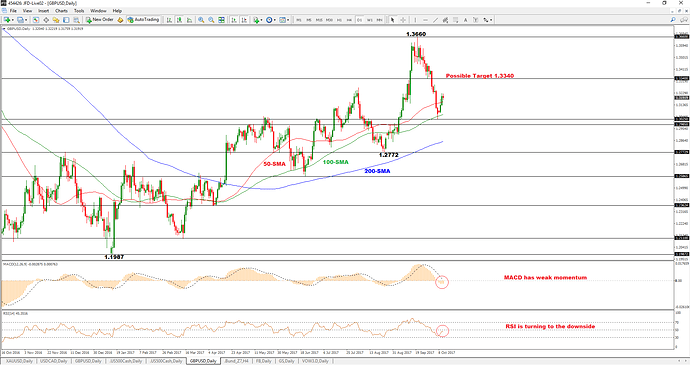Show the Data Window icon
The width and height of the screenshot is (690, 365).
coord(46,20)
